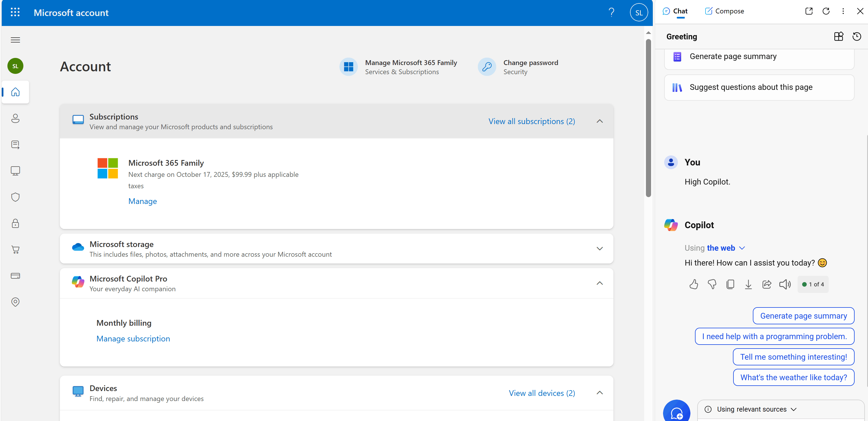Switch to the Compose tab
This screenshot has height=421, width=868.
coord(724,11)
